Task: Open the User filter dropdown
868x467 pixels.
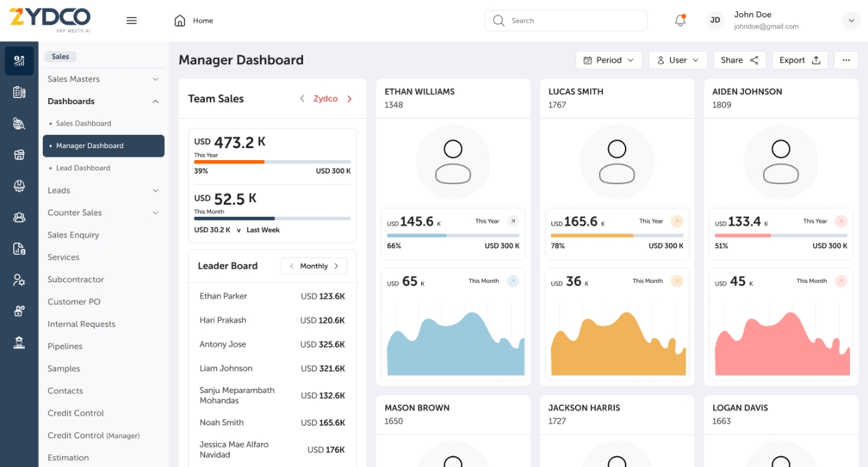Action: coord(678,60)
